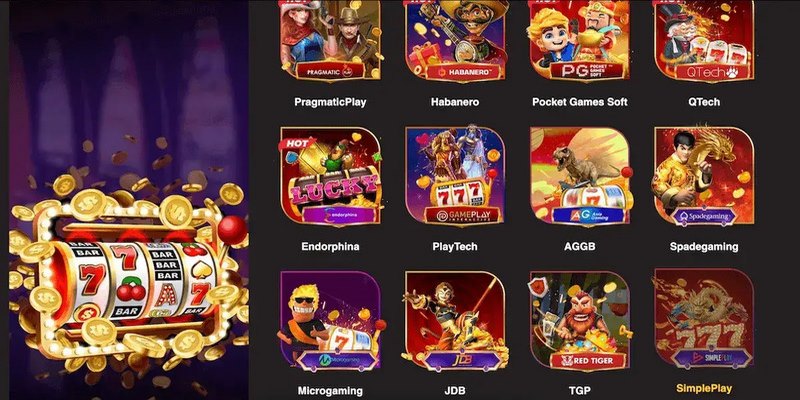Open the TGP Red Tiger tile
The image size is (800, 400).
[580, 321]
